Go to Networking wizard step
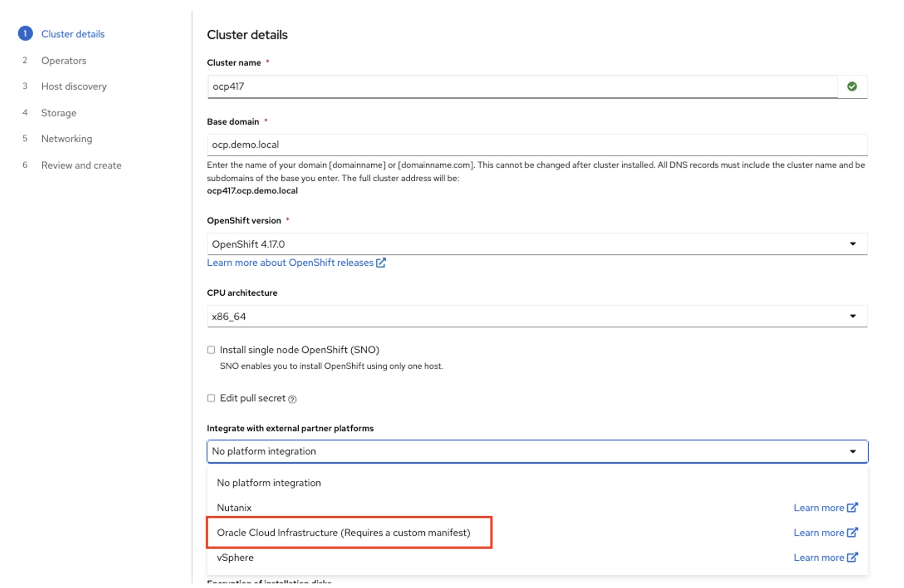This screenshot has height=588, width=904. tap(66, 139)
